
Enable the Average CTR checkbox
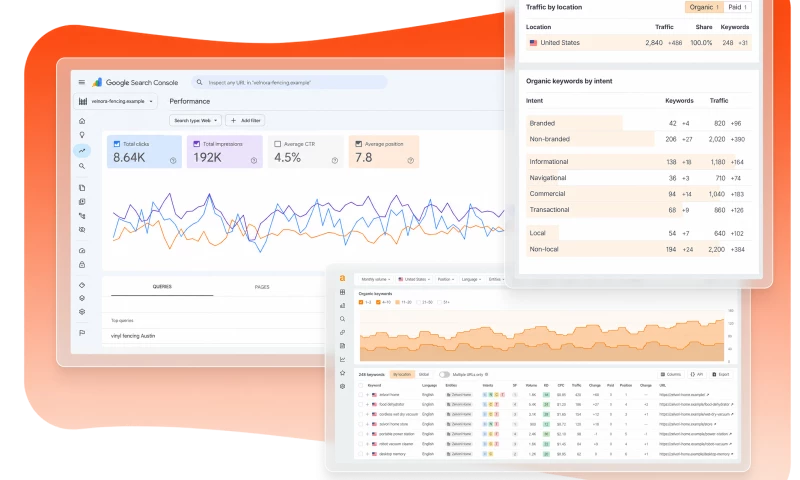point(278,144)
